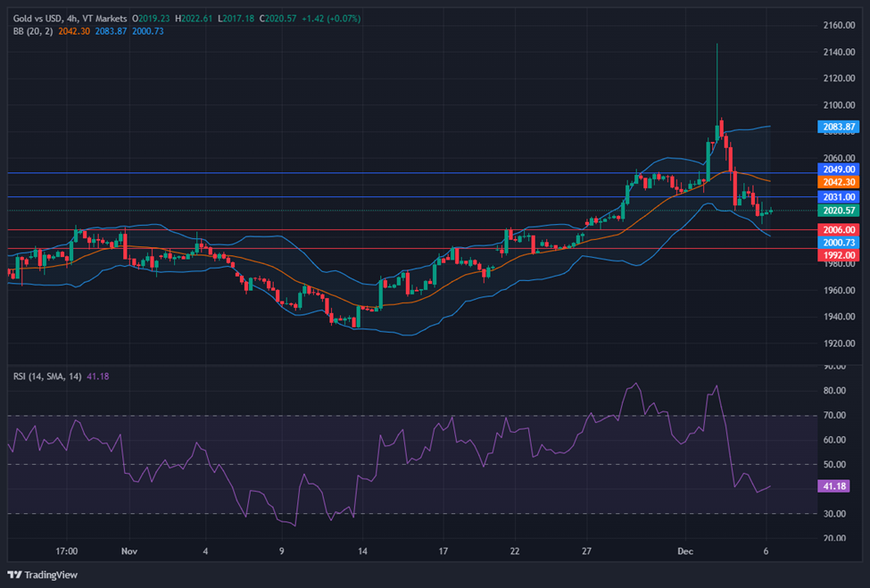Click the date label 22 on the time axis
This screenshot has width=870, height=588.
pyautogui.click(x=515, y=551)
